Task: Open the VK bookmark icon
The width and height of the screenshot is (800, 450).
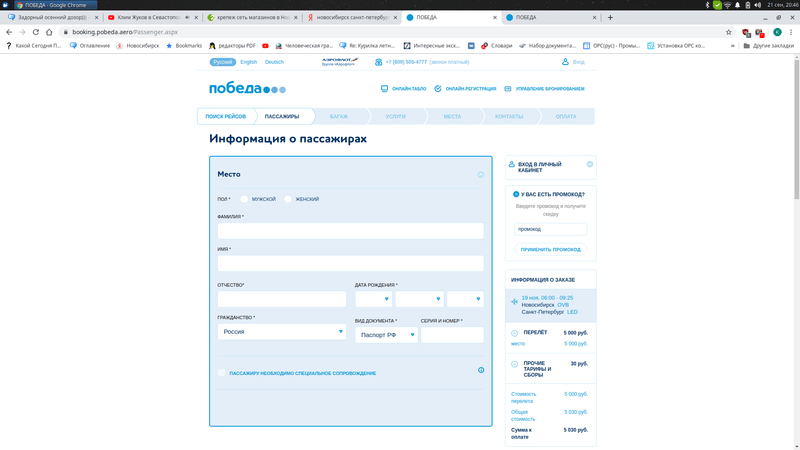Action: tap(471, 45)
